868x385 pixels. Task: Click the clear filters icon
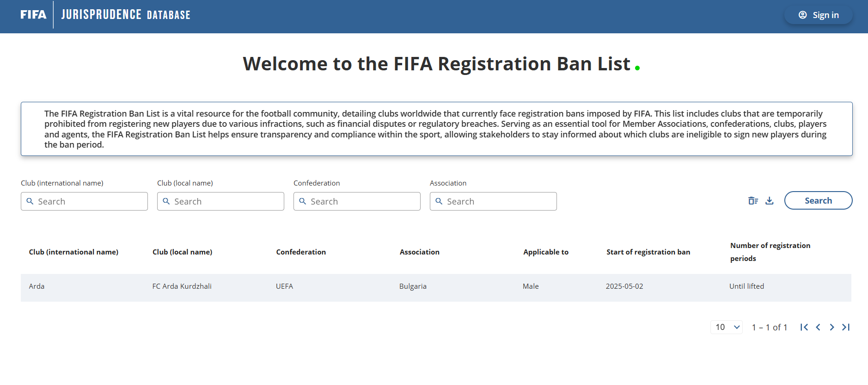coord(753,201)
